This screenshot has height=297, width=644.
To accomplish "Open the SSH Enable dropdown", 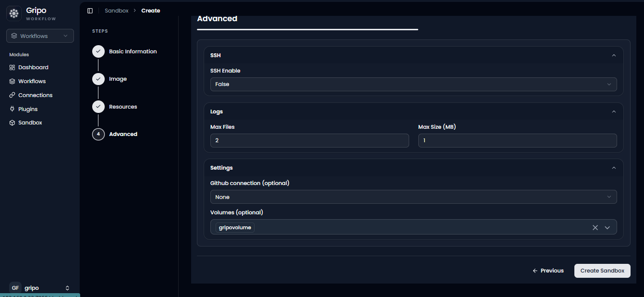I will coord(413,84).
